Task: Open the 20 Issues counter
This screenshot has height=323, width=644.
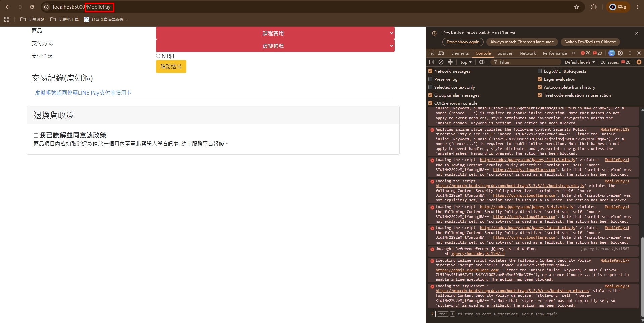Action: point(615,62)
